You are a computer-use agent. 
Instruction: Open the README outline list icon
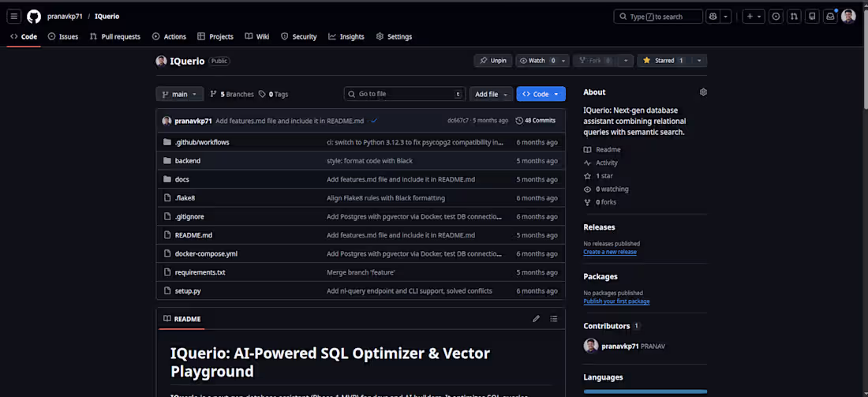click(554, 319)
